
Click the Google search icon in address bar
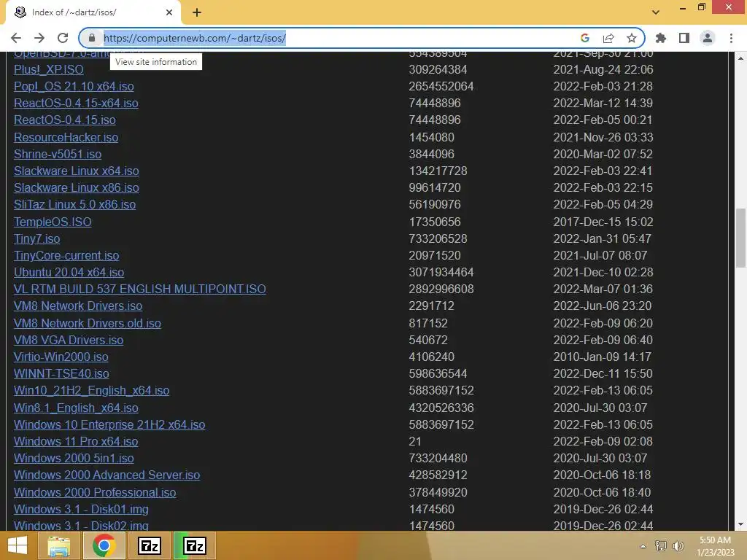tap(585, 38)
